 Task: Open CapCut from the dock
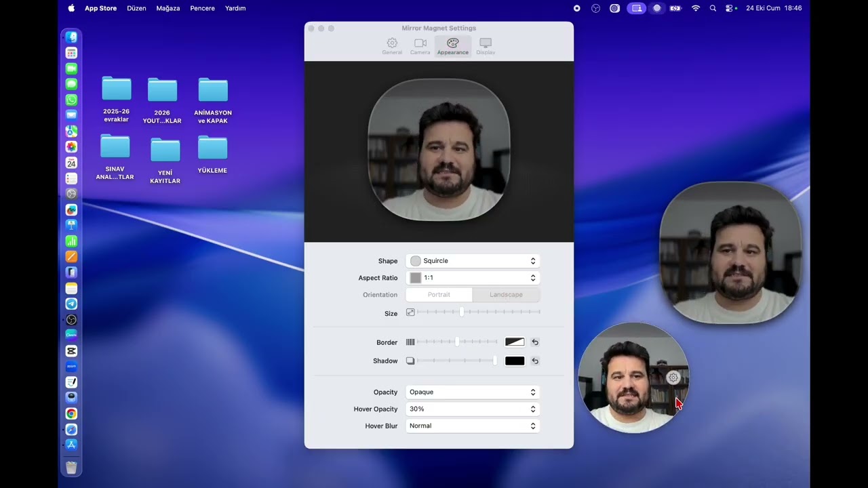pyautogui.click(x=71, y=351)
